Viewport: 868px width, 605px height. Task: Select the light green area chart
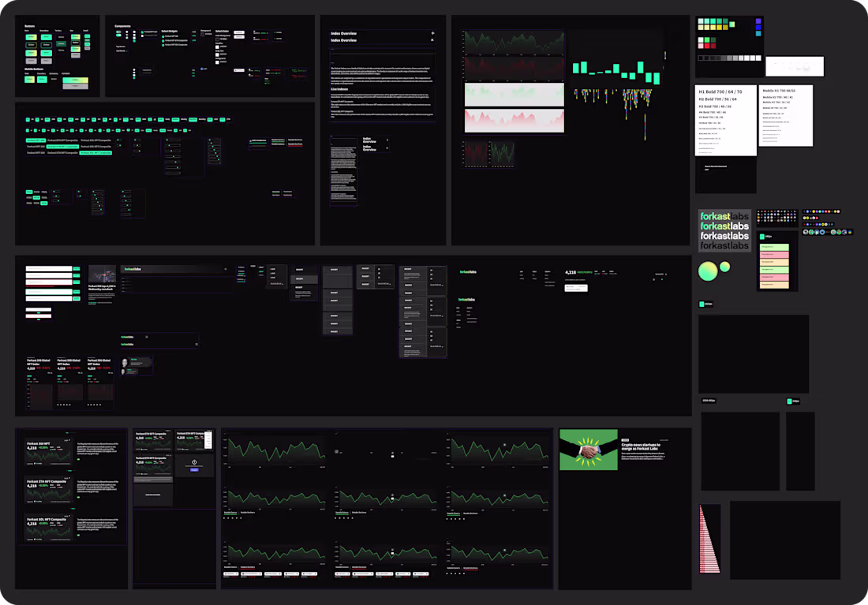[x=514, y=95]
